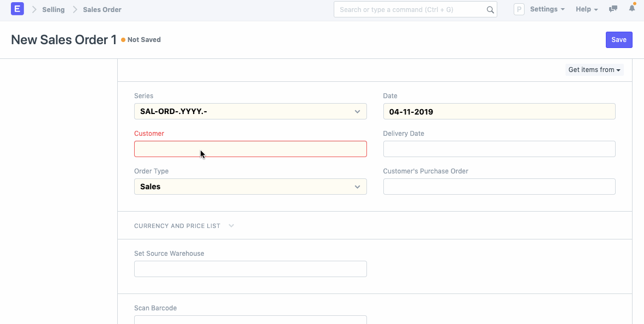Open the Help menu
Screen dimensions: 644x324
587,9
